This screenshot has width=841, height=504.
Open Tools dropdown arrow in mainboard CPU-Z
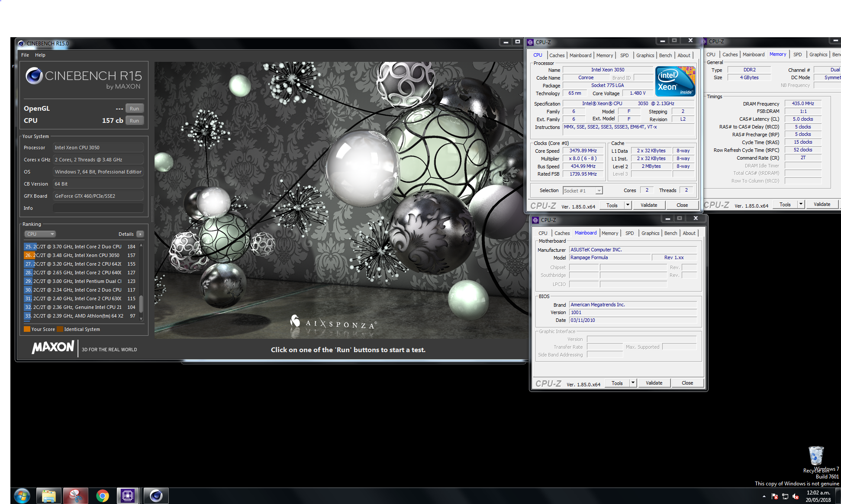(x=633, y=383)
